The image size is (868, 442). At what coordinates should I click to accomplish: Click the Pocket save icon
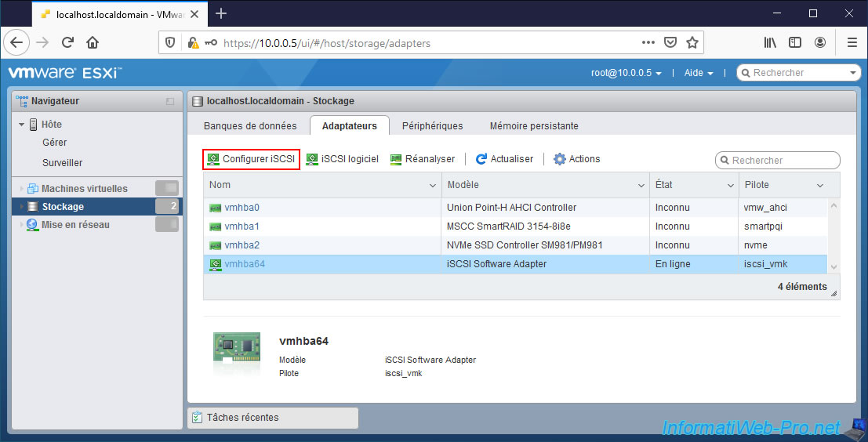(x=670, y=42)
